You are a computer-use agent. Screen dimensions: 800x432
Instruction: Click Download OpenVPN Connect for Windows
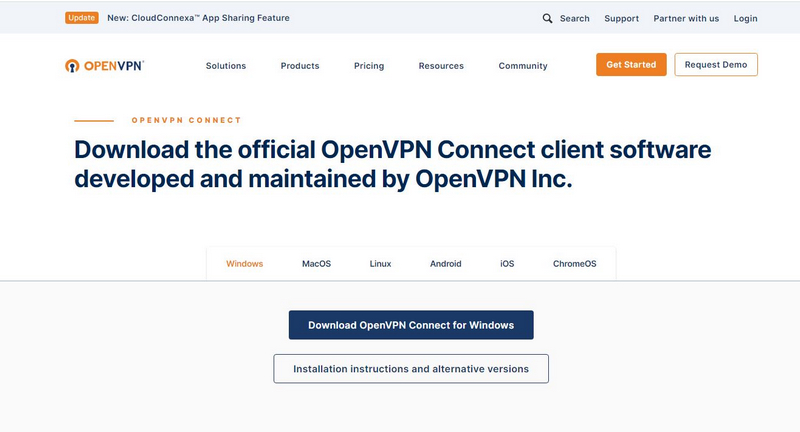click(411, 325)
